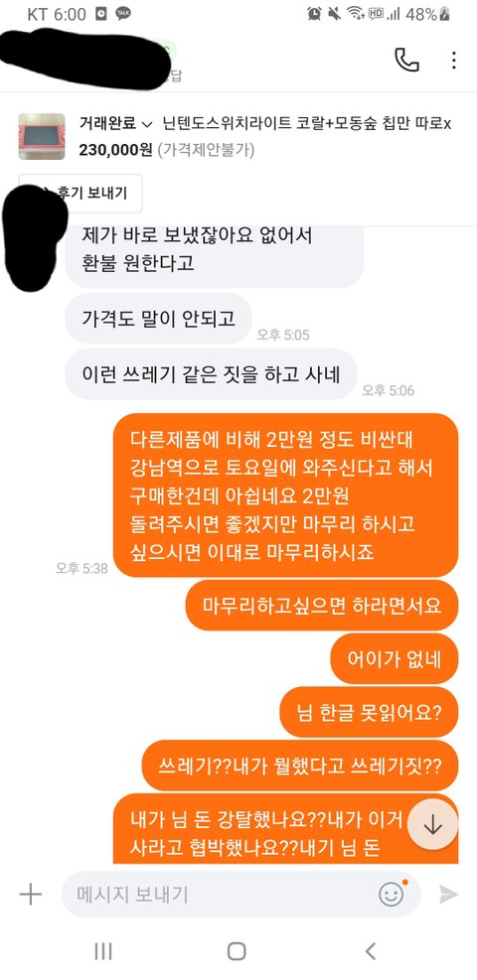Tap the Android back arrow

coord(370,951)
